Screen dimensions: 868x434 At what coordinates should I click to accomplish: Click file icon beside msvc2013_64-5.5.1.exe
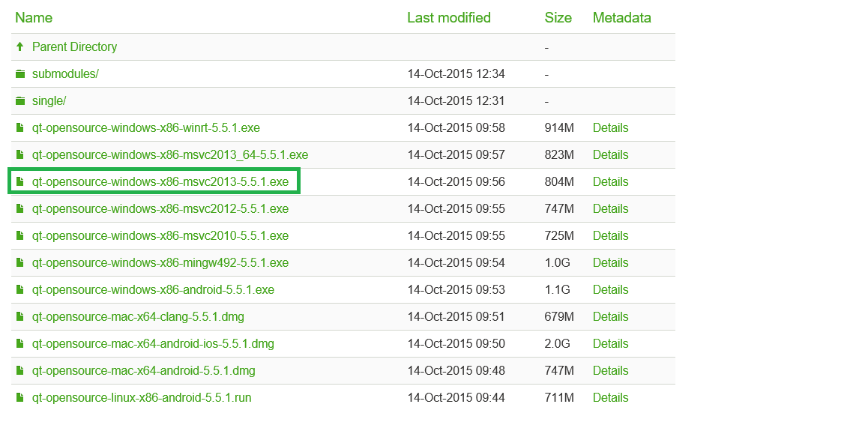pyautogui.click(x=20, y=155)
